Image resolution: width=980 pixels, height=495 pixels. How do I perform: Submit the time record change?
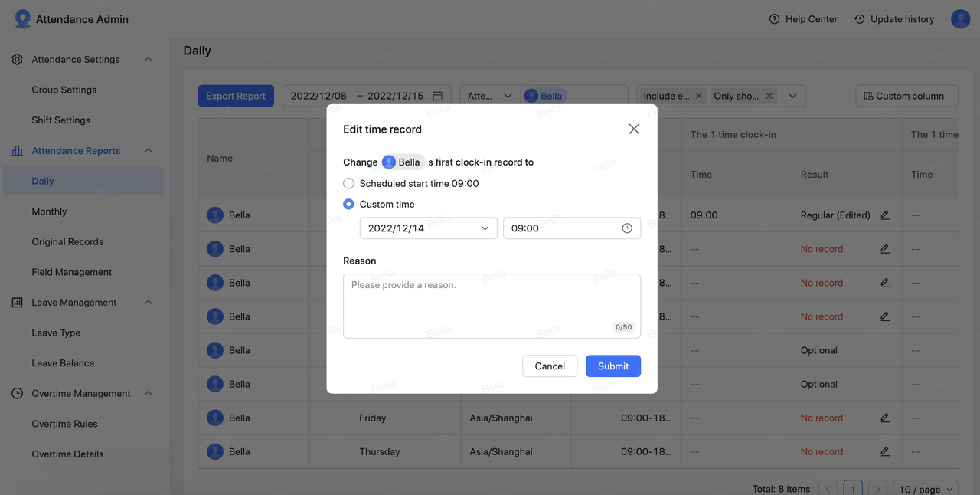tap(612, 366)
